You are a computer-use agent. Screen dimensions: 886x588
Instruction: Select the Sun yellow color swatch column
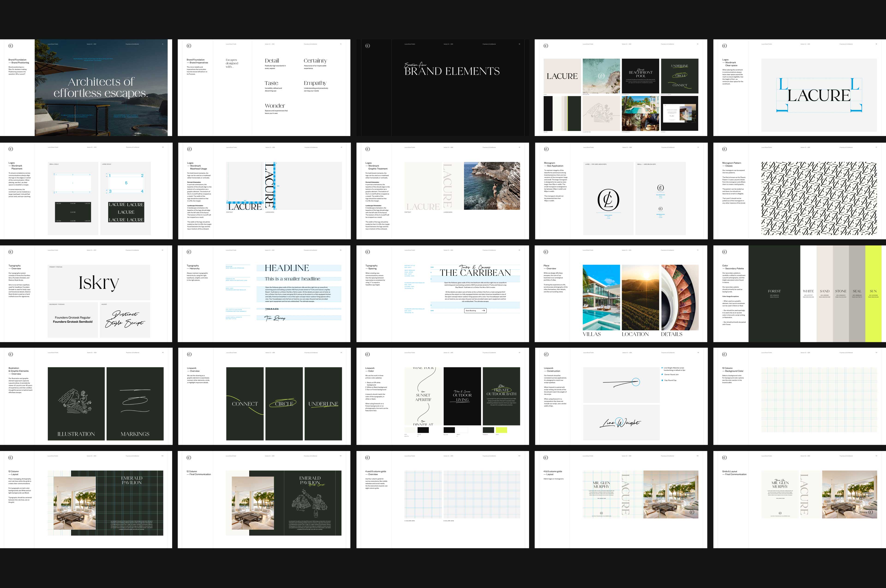873,294
